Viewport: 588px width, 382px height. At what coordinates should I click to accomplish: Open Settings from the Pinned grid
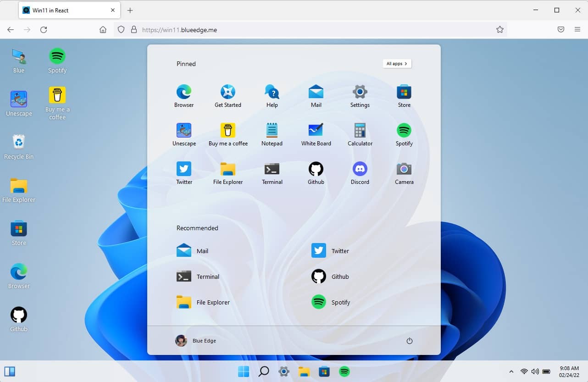click(x=360, y=96)
